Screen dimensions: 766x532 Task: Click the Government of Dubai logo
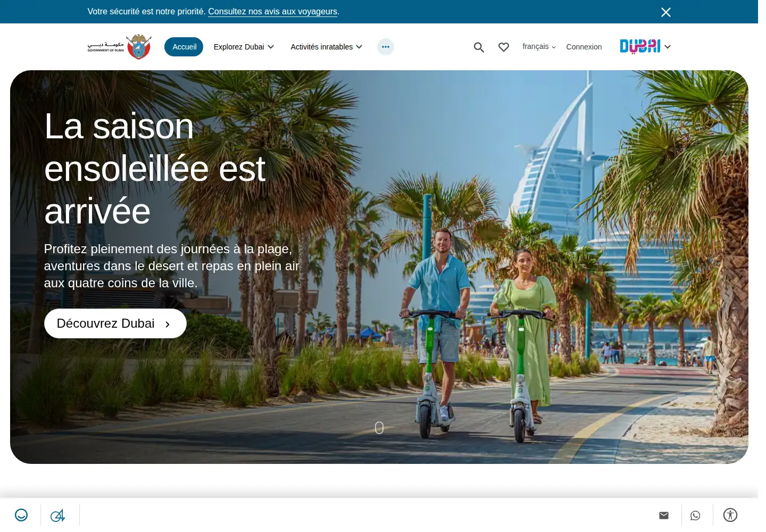pos(120,47)
